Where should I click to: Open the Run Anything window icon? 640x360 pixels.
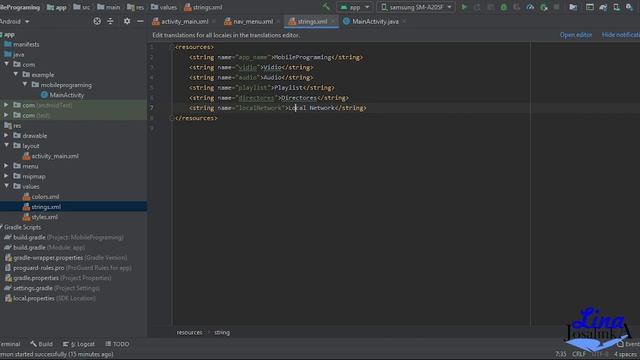click(x=589, y=7)
